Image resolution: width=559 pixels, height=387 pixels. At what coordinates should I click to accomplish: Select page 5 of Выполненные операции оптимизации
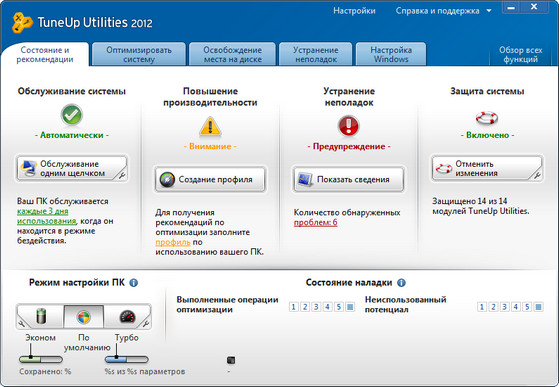[339, 307]
